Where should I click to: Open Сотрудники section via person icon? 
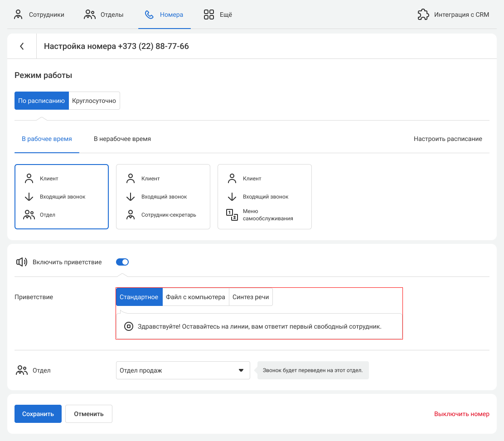coord(18,15)
